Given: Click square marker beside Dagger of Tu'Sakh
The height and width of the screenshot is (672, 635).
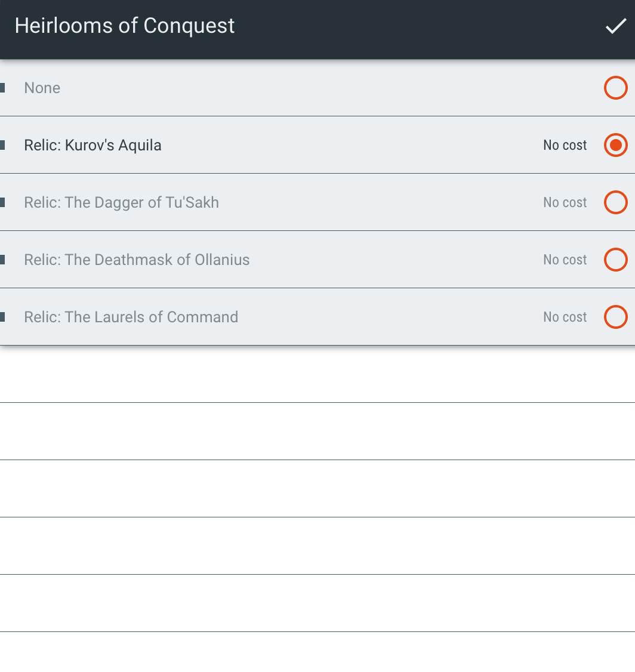Looking at the screenshot, I should pyautogui.click(x=2, y=202).
